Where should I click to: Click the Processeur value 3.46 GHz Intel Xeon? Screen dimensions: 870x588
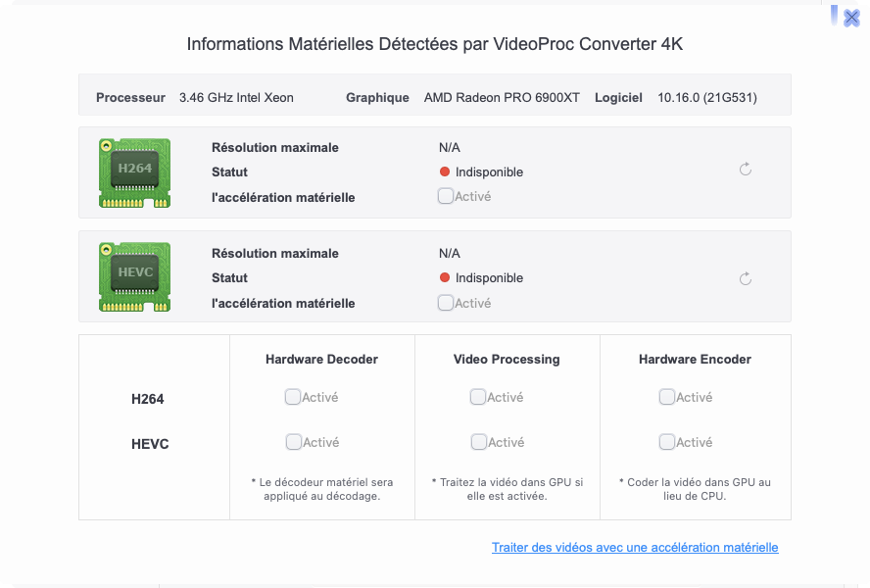coord(236,98)
